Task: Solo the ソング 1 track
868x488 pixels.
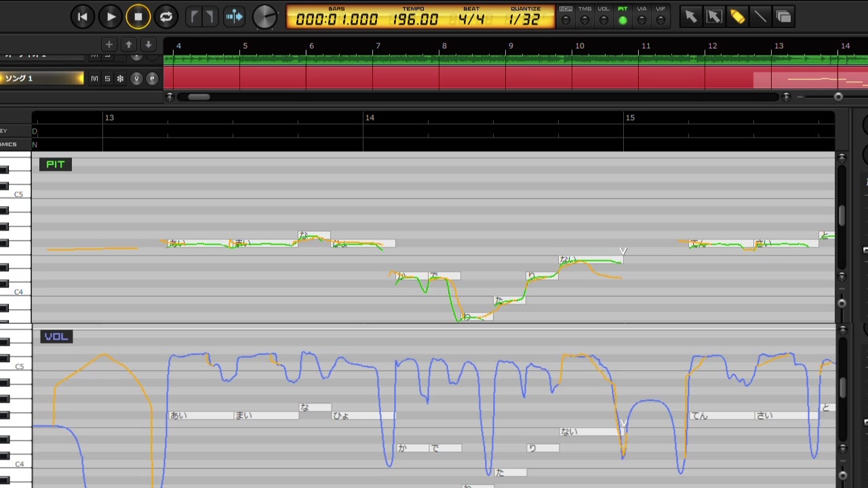Action: click(x=107, y=79)
